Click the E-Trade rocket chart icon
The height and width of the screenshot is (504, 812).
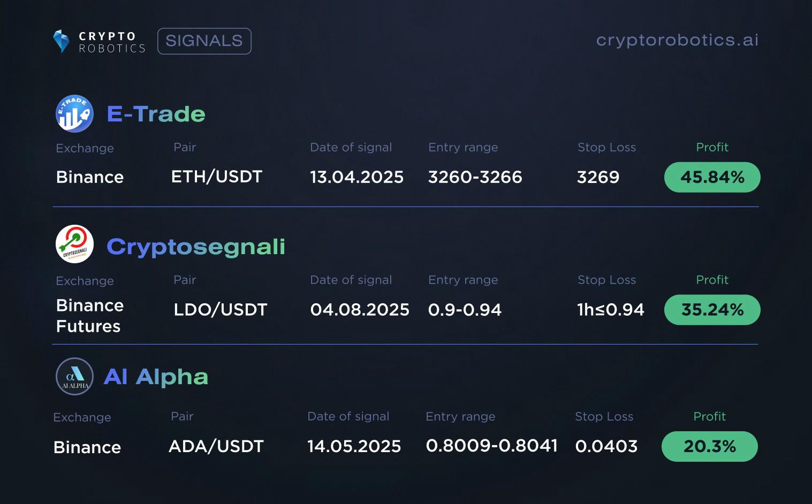(x=75, y=113)
